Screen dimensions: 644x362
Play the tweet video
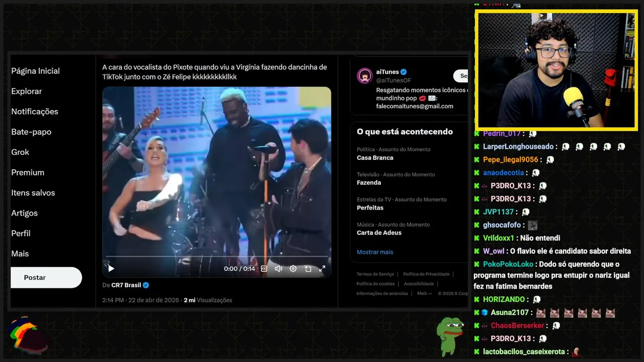[x=111, y=268]
